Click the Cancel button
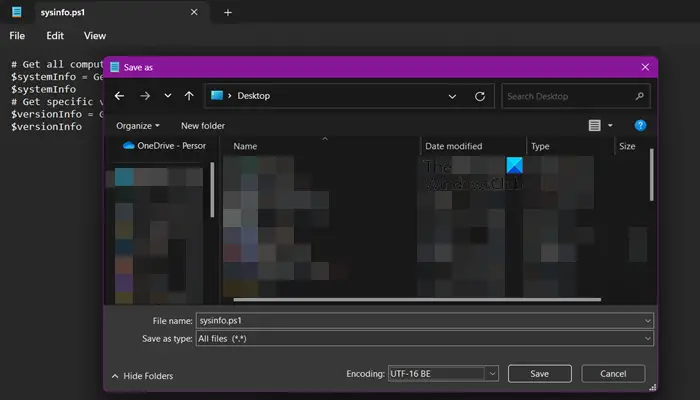Viewport: 700px width, 400px height. [613, 373]
